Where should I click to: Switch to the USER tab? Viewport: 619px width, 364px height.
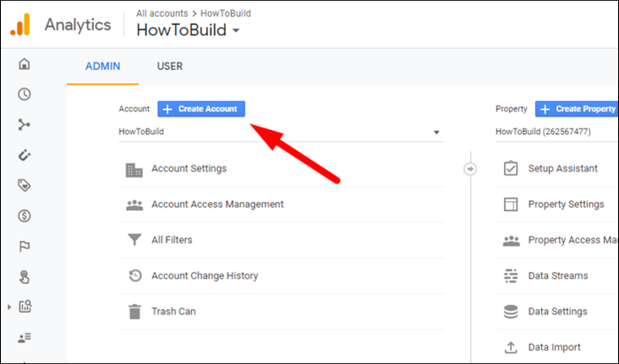pos(170,66)
